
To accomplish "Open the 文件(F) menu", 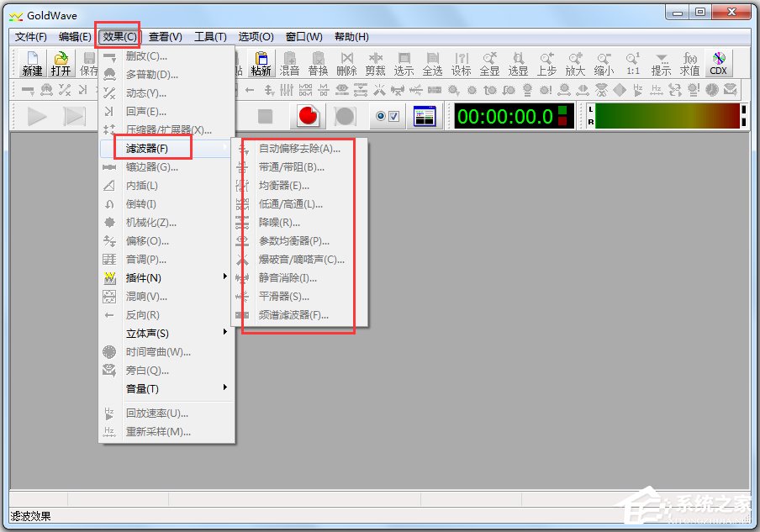I will (30, 37).
